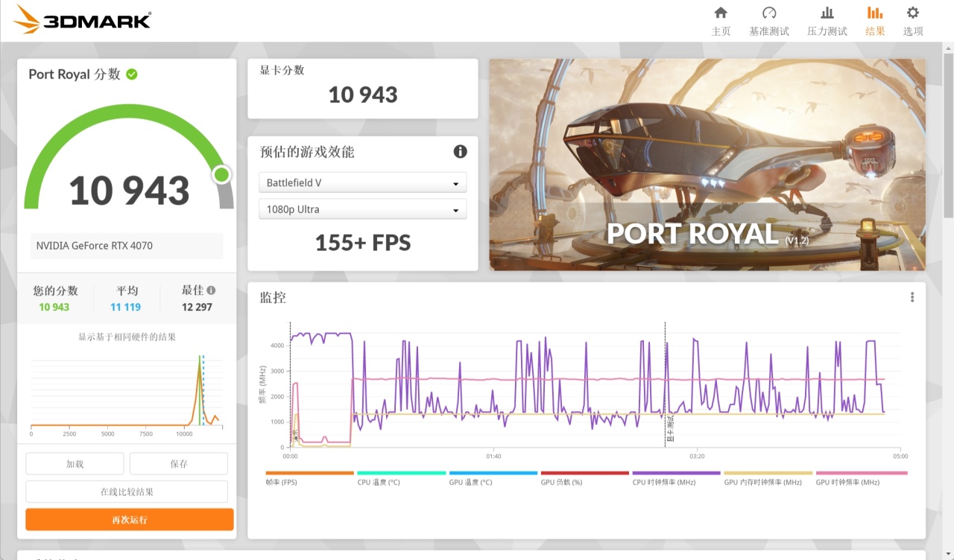Click the save result button

click(x=179, y=464)
